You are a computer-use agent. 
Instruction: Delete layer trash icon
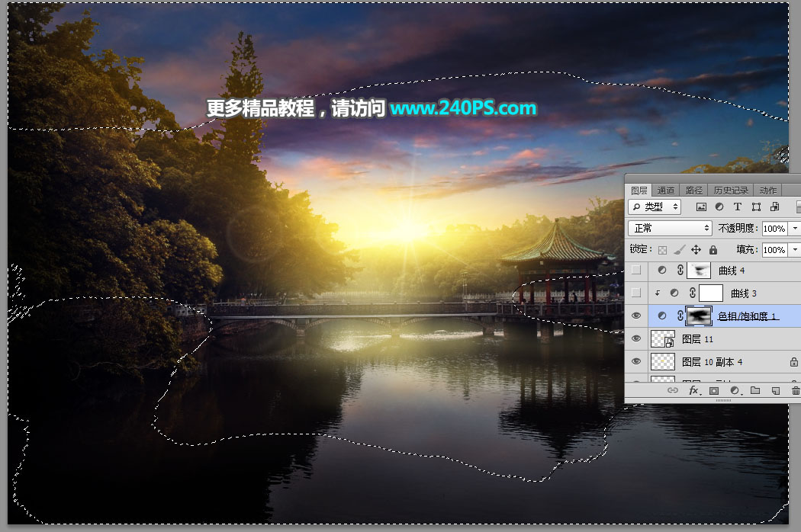pyautogui.click(x=796, y=390)
